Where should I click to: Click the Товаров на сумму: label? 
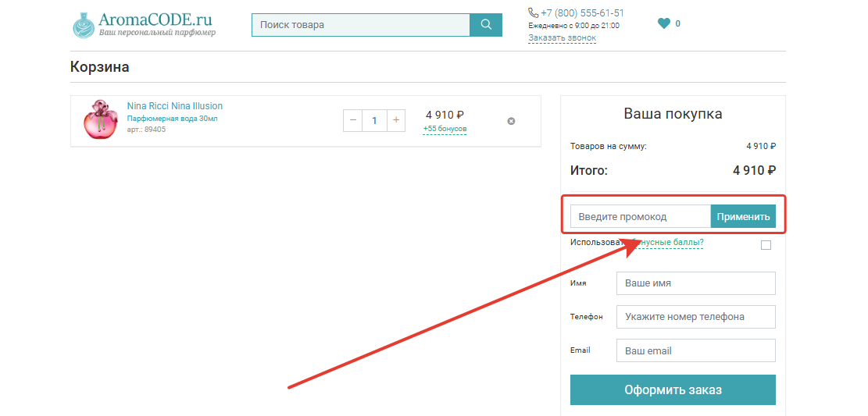[x=609, y=147]
